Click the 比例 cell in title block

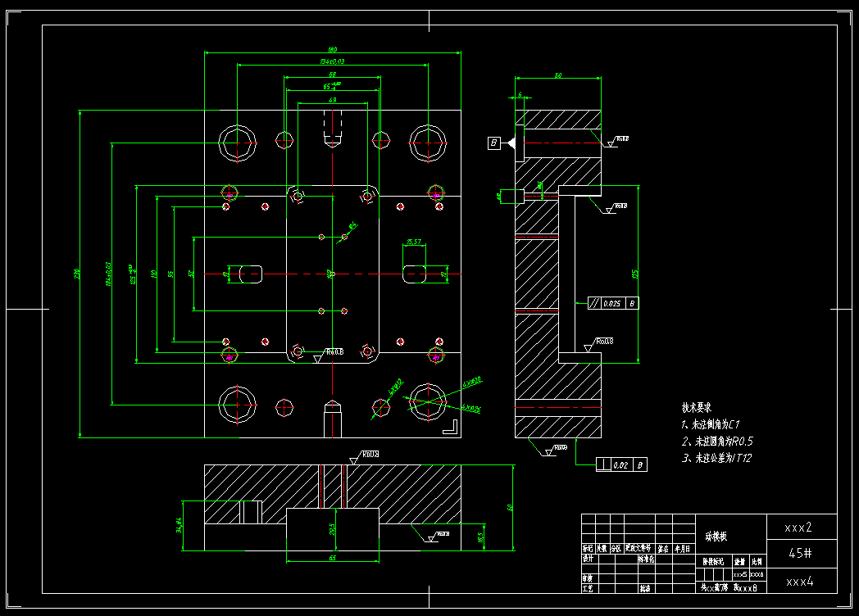click(x=757, y=561)
